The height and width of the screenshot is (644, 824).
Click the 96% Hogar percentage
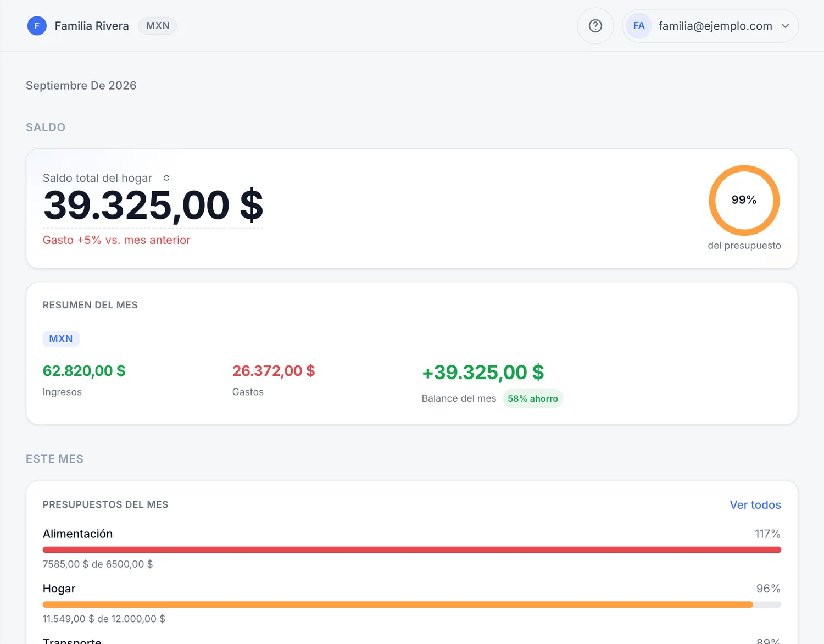(x=769, y=589)
